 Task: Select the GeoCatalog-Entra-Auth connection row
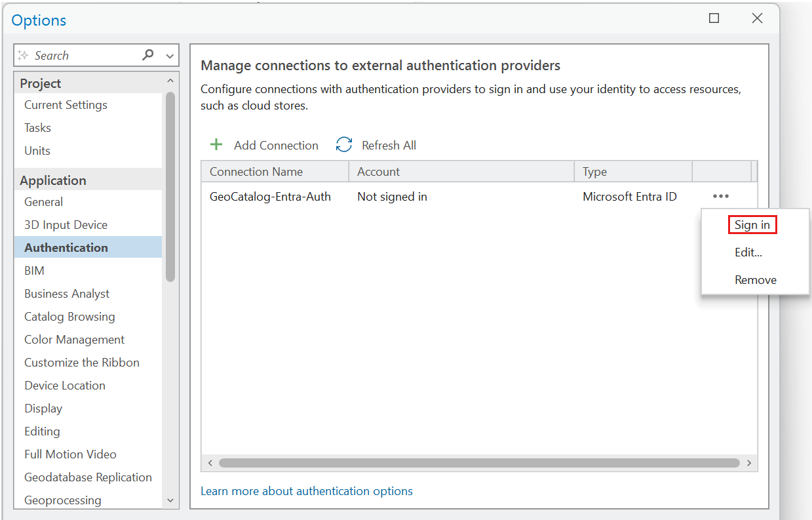click(x=479, y=196)
